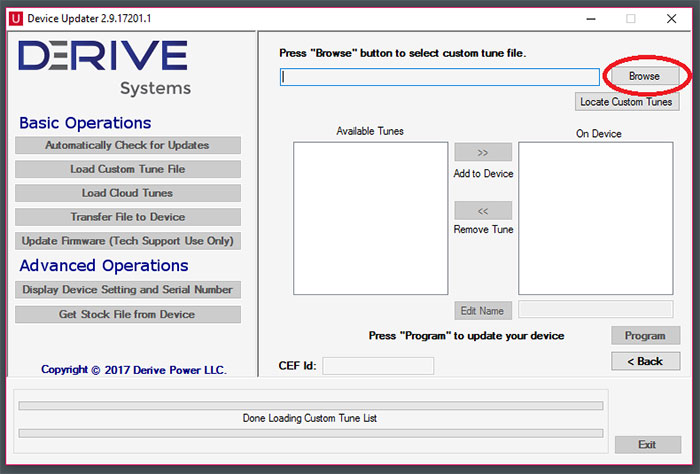Click Transfer File to Device
The width and height of the screenshot is (700, 474).
click(x=128, y=217)
